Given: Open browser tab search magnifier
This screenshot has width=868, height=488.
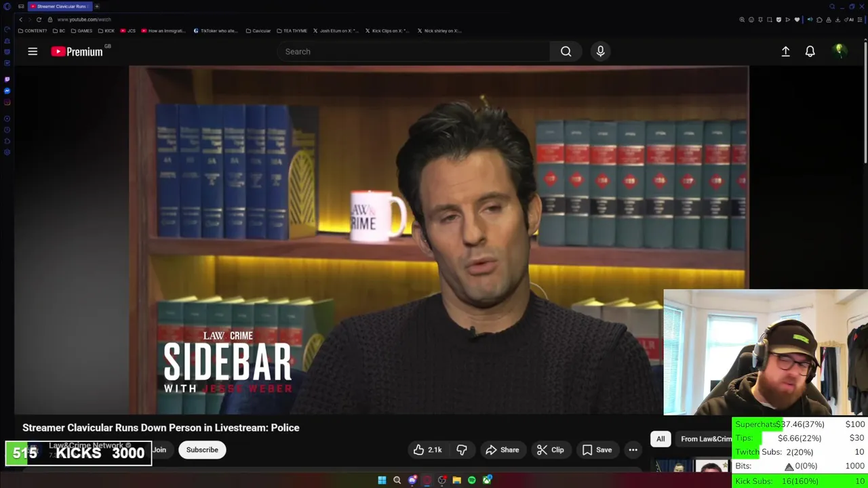Looking at the screenshot, I should point(832,6).
